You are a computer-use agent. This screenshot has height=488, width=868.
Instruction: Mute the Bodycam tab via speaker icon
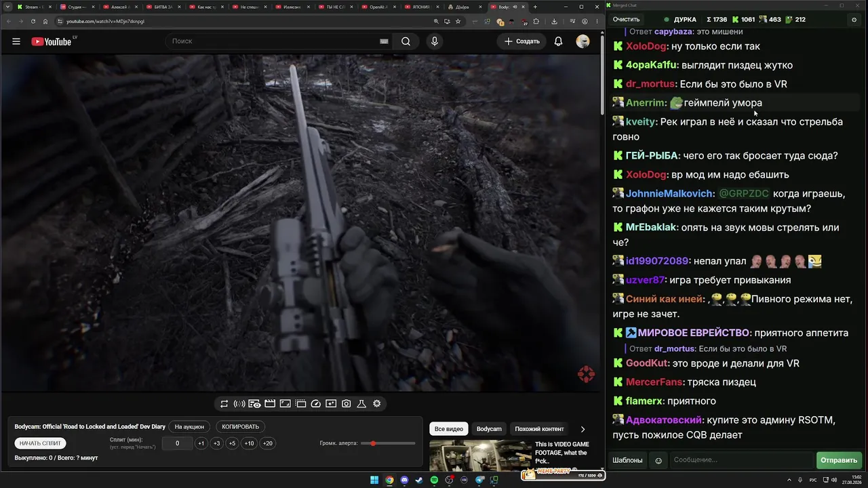tap(515, 7)
